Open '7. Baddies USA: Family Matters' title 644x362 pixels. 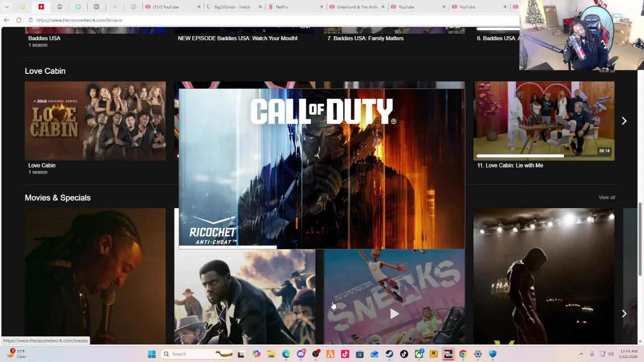365,38
